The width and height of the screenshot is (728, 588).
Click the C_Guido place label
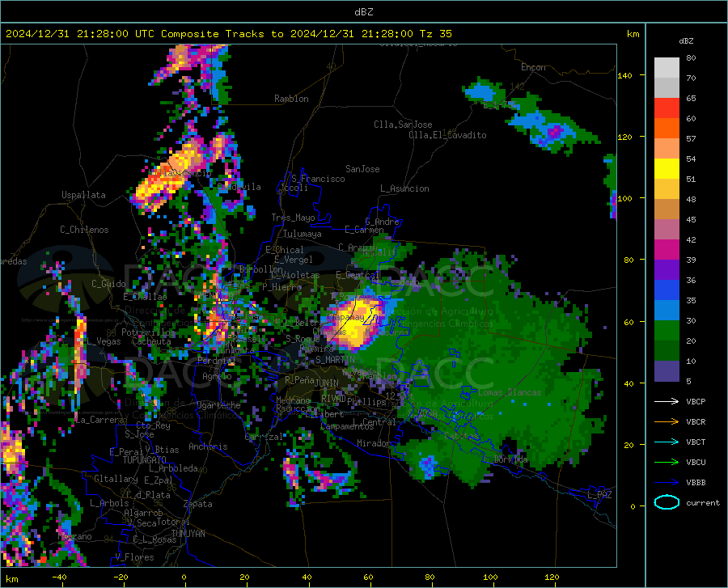pyautogui.click(x=108, y=284)
